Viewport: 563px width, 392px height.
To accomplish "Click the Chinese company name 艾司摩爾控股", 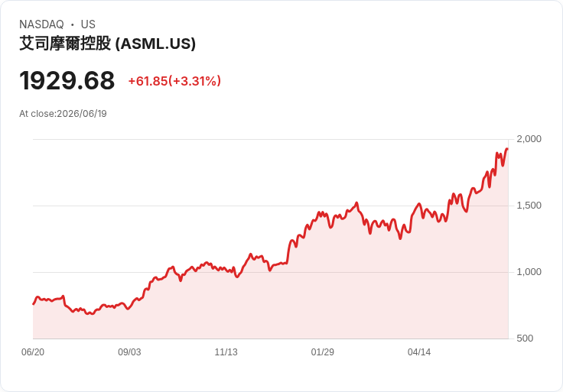I will [65, 44].
